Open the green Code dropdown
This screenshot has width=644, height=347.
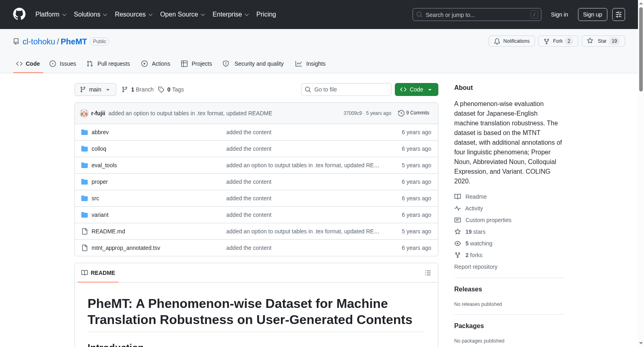coord(416,89)
